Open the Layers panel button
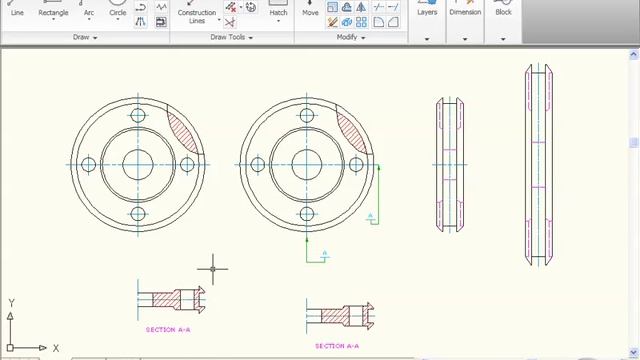This screenshot has width=640, height=360. [x=427, y=9]
